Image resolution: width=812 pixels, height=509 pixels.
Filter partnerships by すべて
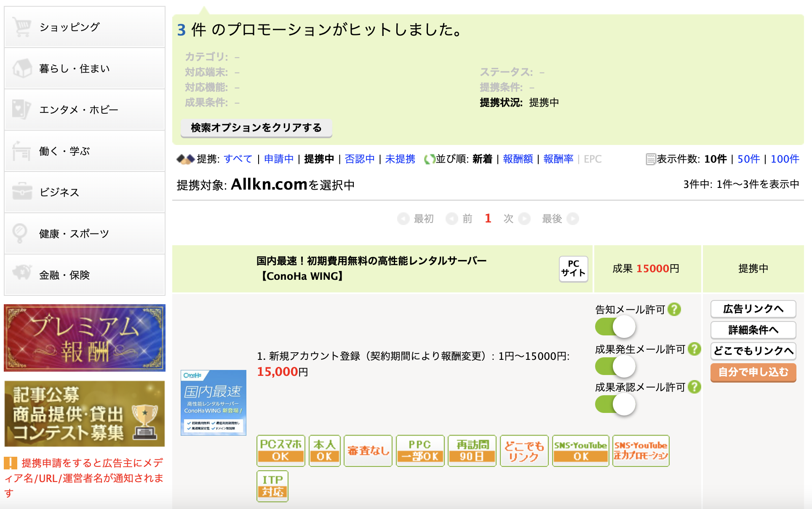[x=238, y=159]
